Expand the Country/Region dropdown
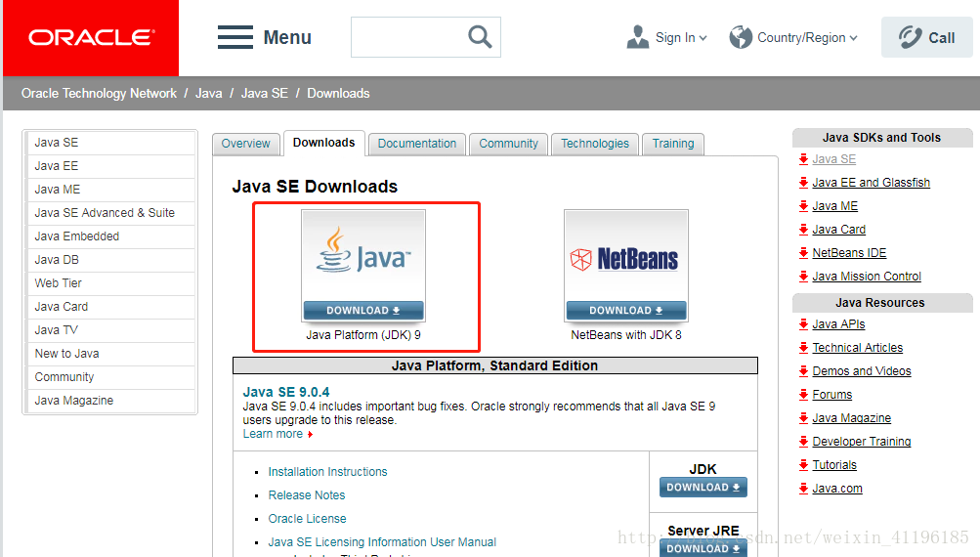Image resolution: width=980 pixels, height=557 pixels. pos(854,38)
